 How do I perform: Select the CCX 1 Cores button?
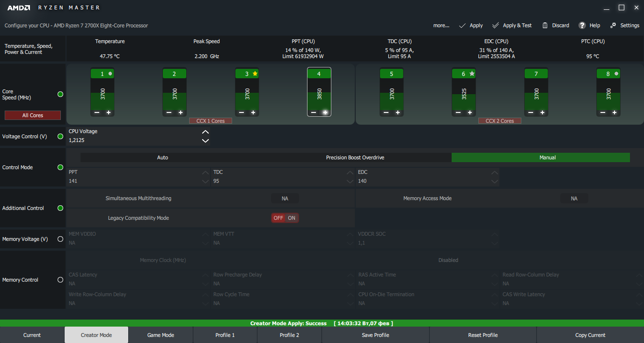(x=211, y=121)
